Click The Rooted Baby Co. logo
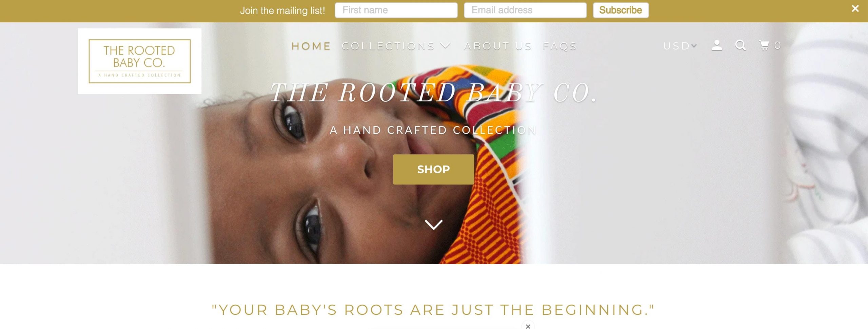Image resolution: width=868 pixels, height=329 pixels. (139, 61)
